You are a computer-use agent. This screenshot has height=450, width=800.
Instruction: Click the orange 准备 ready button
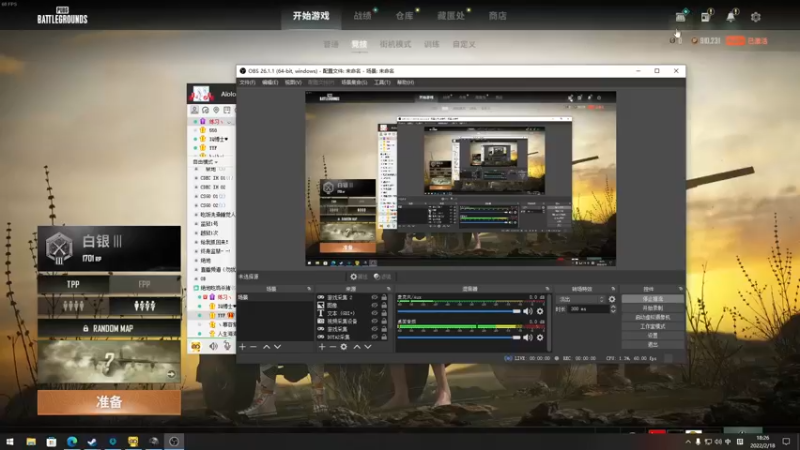click(x=109, y=402)
